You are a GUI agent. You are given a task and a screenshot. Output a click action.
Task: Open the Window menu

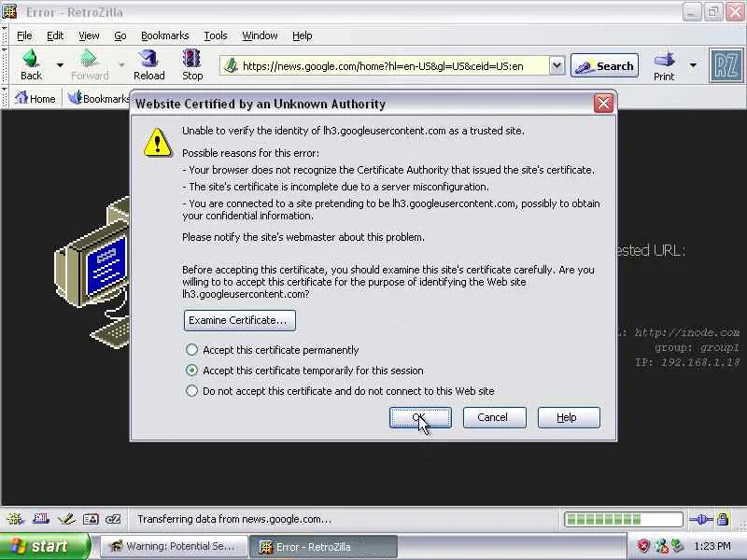(260, 35)
